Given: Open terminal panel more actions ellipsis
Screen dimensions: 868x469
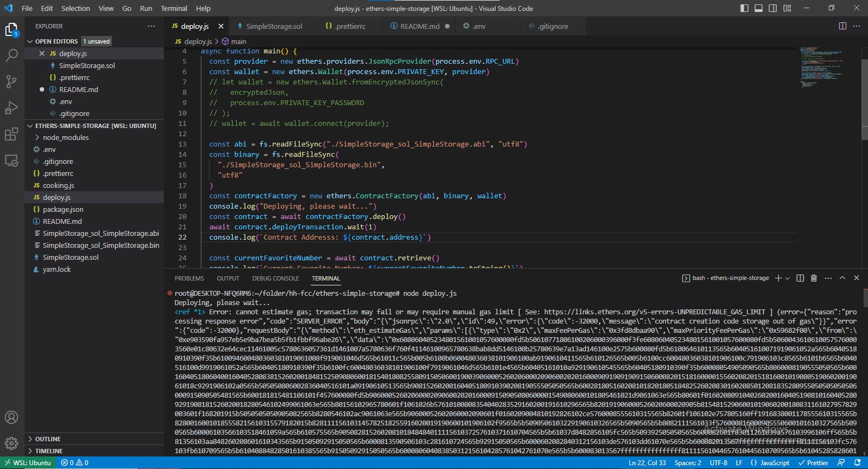Looking at the screenshot, I should [x=828, y=278].
